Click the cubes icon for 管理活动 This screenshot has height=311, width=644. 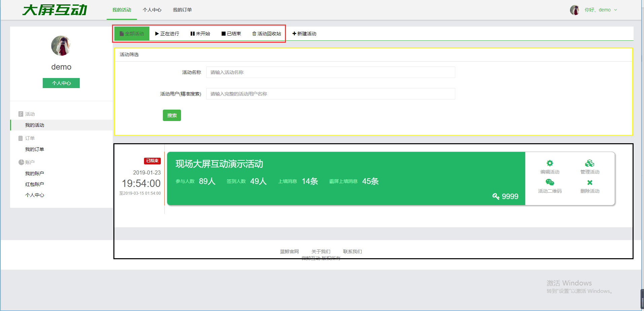coord(589,163)
